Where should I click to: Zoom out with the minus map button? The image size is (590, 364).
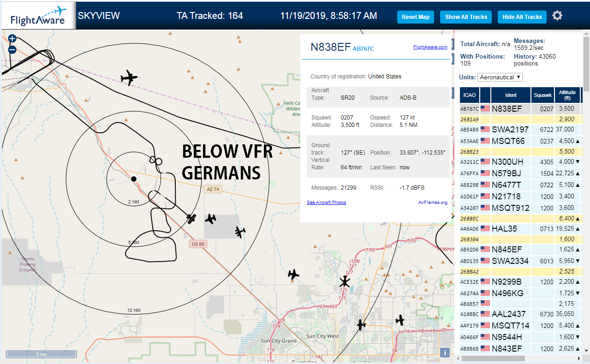[x=12, y=49]
